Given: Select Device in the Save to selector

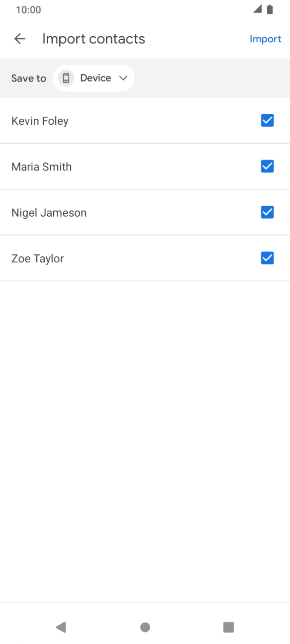Looking at the screenshot, I should tap(95, 78).
